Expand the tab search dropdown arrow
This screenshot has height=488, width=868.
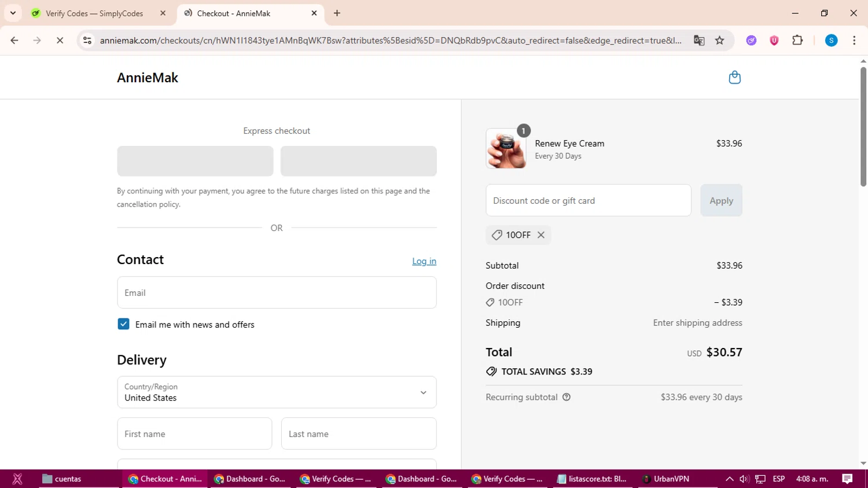click(13, 13)
